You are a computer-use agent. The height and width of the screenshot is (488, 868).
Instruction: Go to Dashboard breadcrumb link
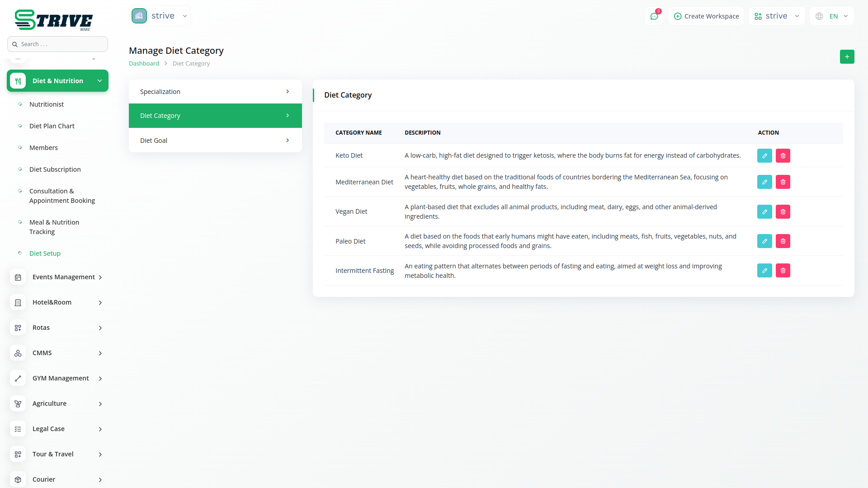(x=144, y=64)
